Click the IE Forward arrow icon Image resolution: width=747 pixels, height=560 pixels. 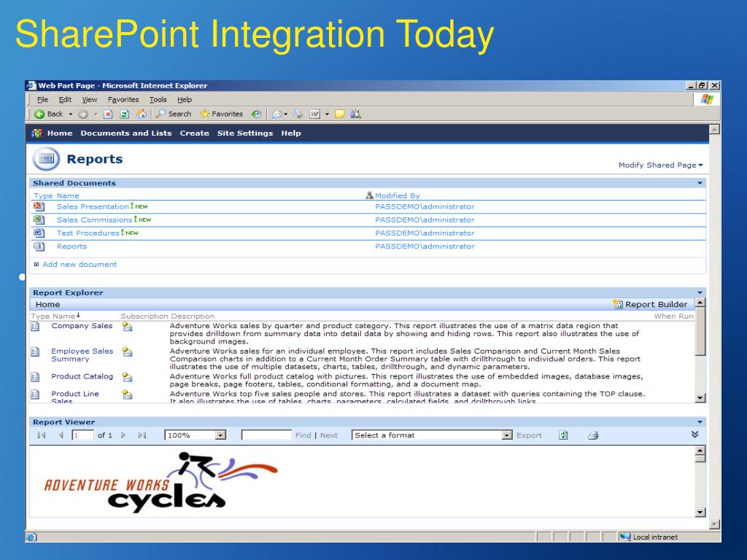click(x=82, y=114)
